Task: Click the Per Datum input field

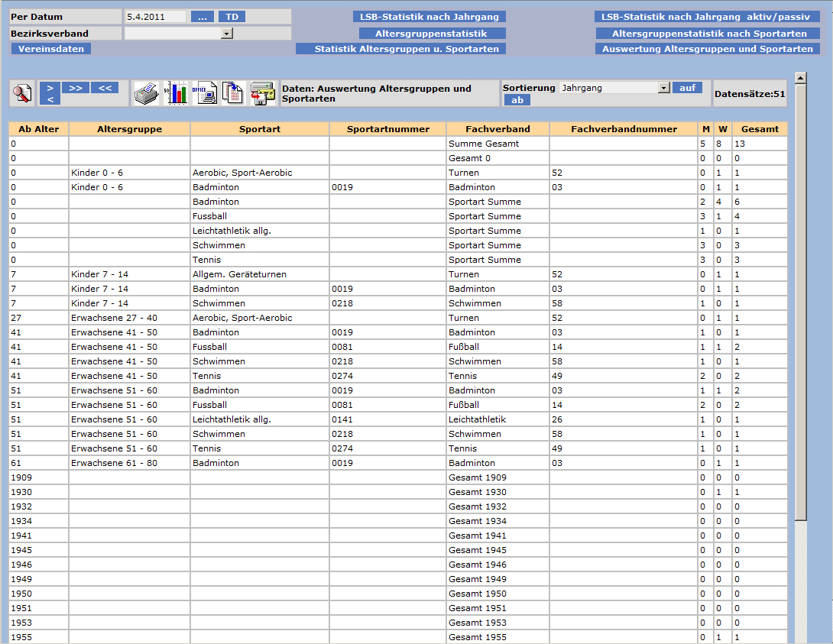Action: (156, 17)
